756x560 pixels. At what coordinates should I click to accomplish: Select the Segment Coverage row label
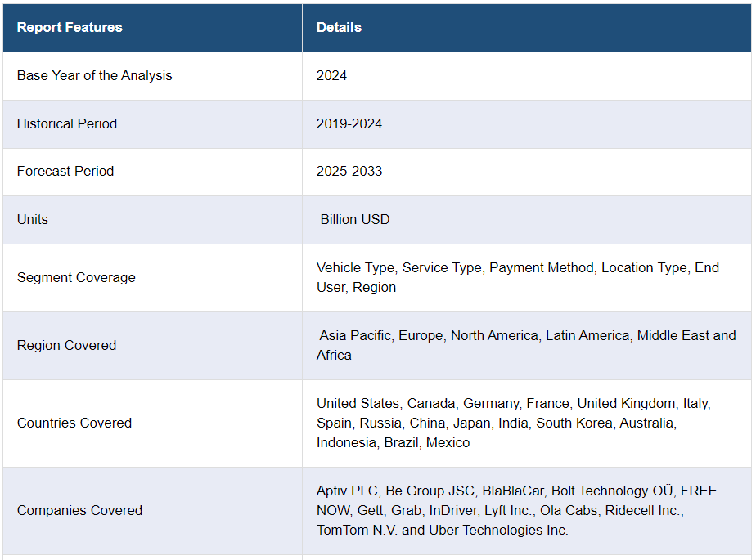(76, 277)
